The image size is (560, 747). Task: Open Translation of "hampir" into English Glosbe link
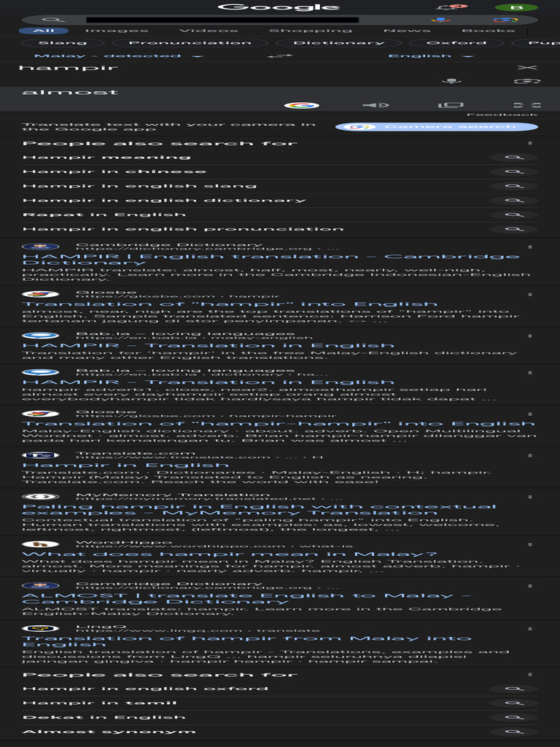click(x=230, y=304)
